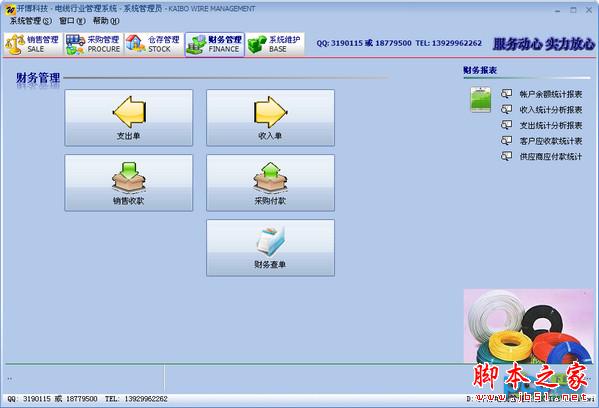Click icon beside 收入统计分析报表

coord(506,109)
